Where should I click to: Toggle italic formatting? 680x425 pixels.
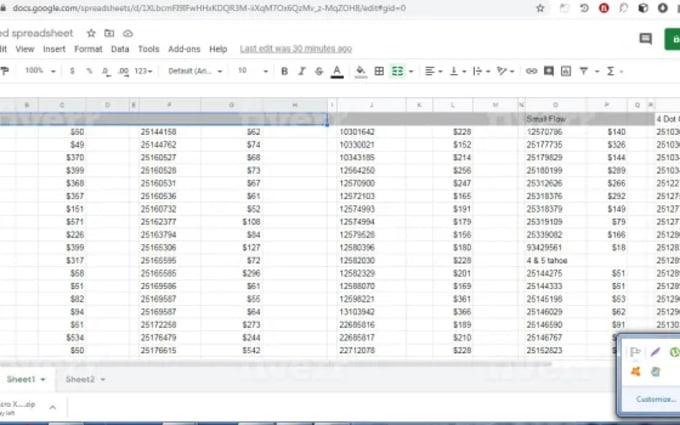(302, 71)
